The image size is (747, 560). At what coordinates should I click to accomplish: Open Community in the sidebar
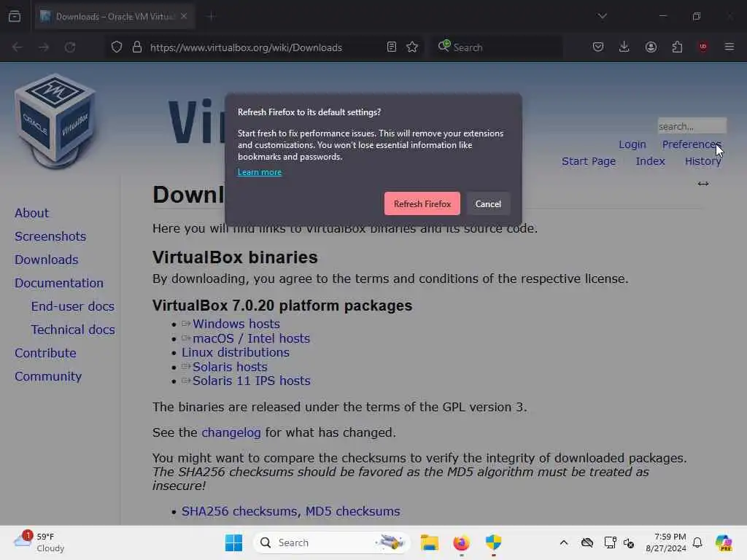(x=48, y=377)
